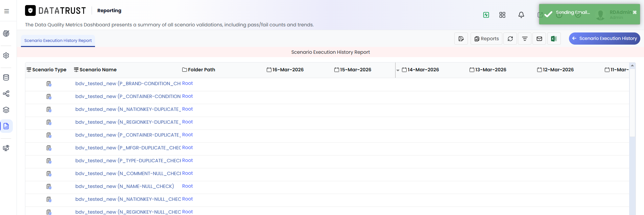The image size is (644, 215).
Task: Click scenario type icon in N_NATIONKEY-NULL row
Action: 49,199
